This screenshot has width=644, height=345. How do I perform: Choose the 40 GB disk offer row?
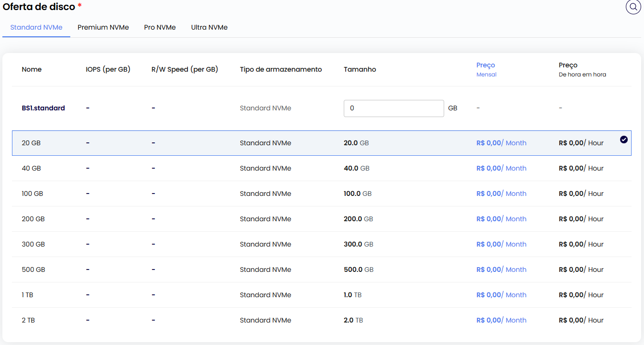click(322, 168)
